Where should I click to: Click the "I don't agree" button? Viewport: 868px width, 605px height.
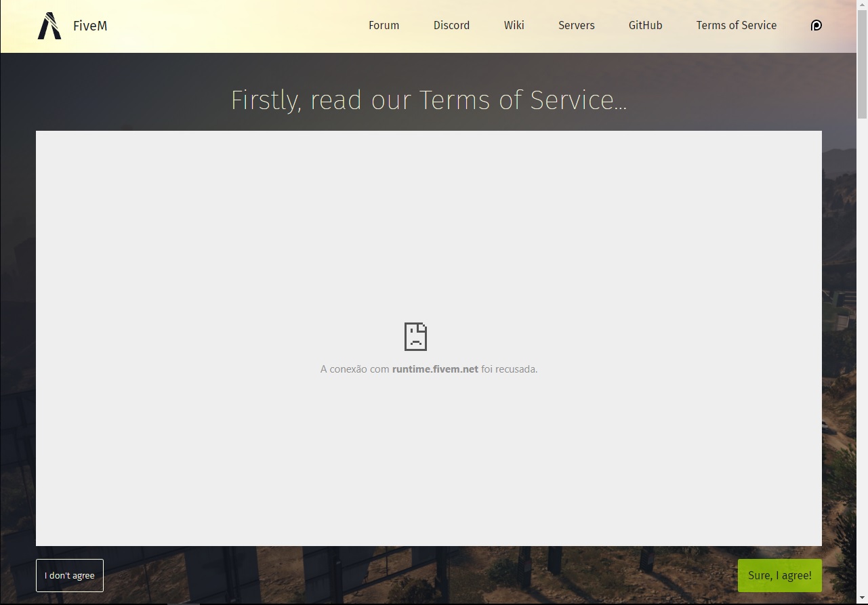tap(70, 575)
